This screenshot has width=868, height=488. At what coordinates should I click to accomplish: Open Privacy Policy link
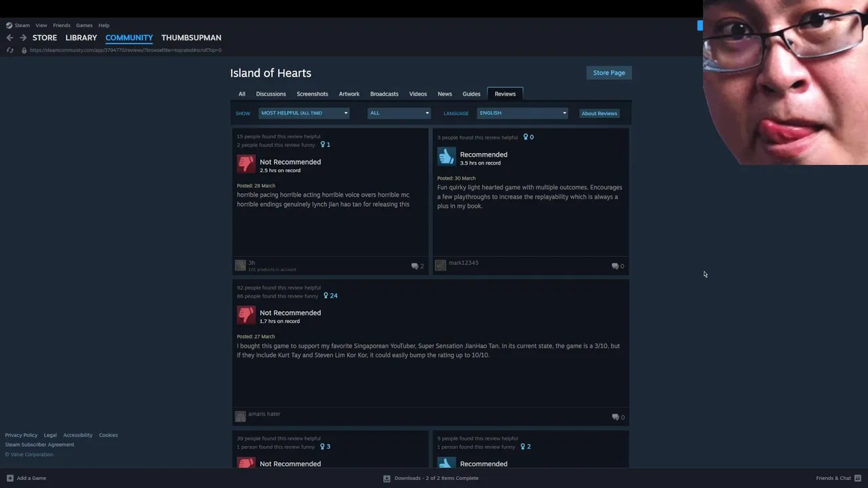pyautogui.click(x=21, y=435)
